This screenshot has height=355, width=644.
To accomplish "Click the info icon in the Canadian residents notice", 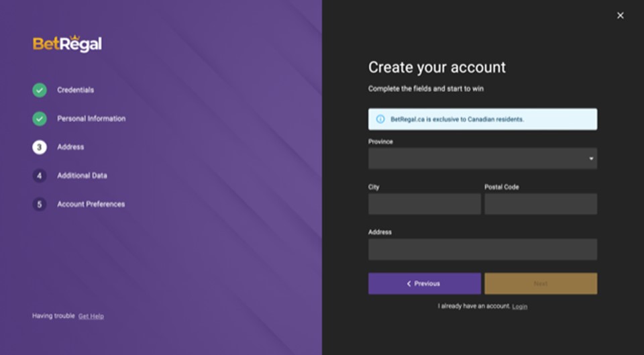I will 381,119.
